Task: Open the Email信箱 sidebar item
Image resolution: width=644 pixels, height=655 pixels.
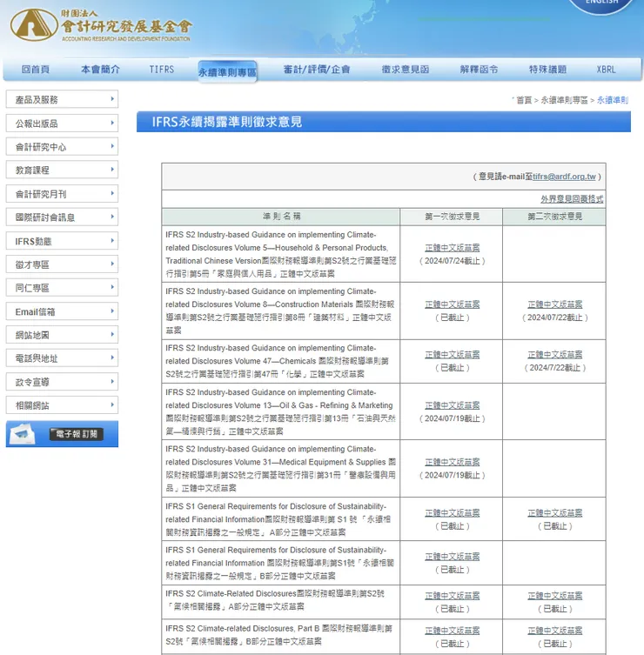Action: (x=62, y=311)
